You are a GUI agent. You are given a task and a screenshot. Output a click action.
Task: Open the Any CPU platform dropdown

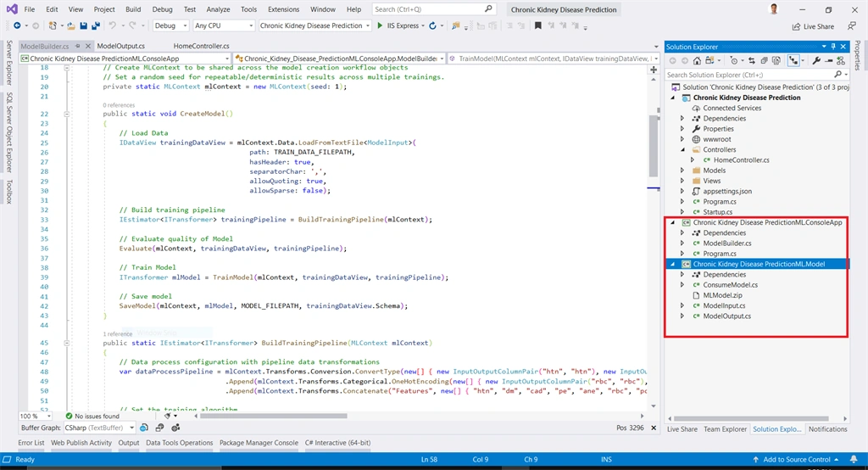point(224,25)
